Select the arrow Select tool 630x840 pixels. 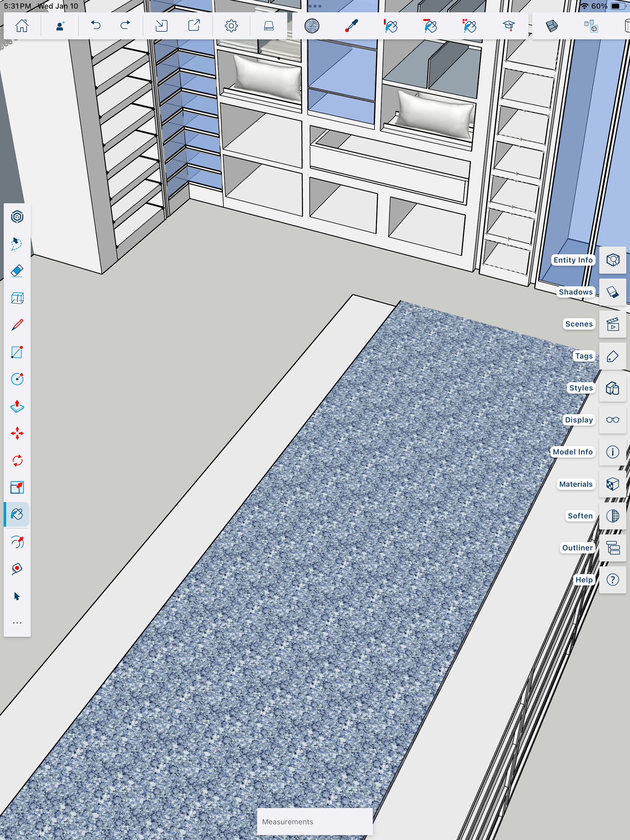tap(17, 596)
